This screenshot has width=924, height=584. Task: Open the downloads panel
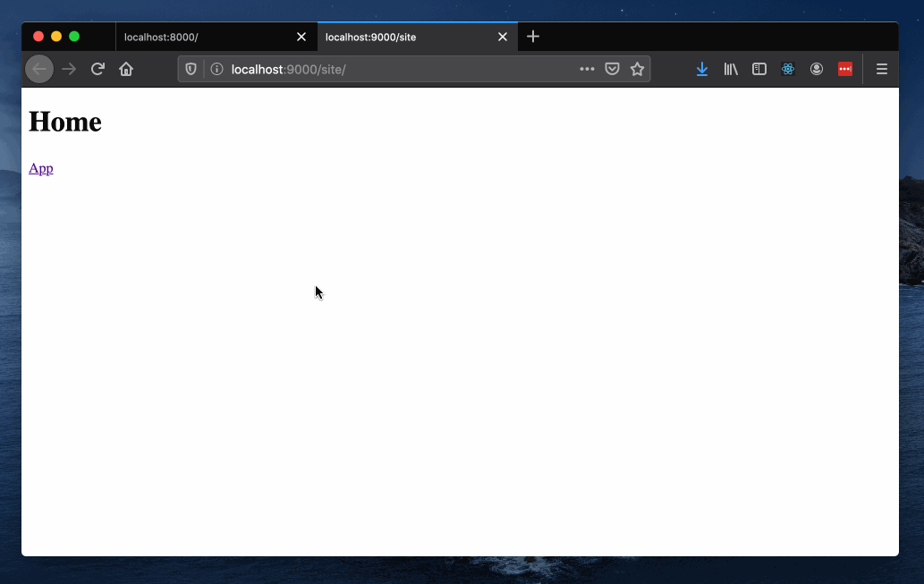[x=702, y=69]
